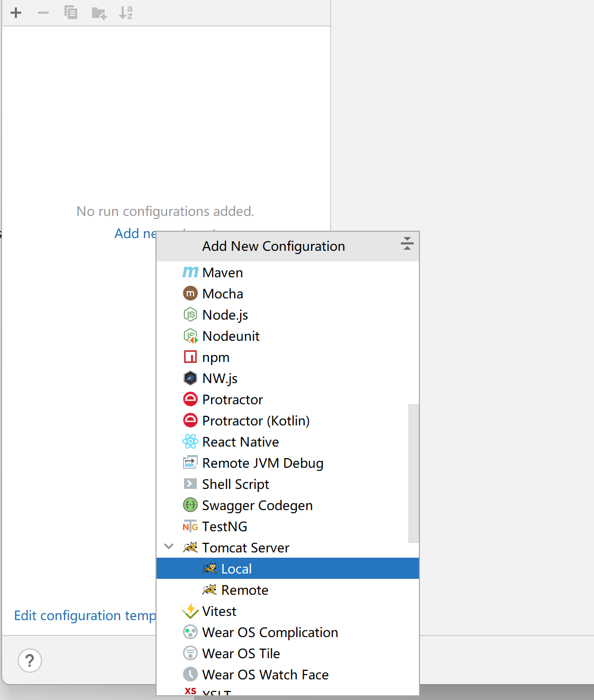Click the Sort Configurations alphabetically icon
The height and width of the screenshot is (700, 594).
click(x=126, y=13)
